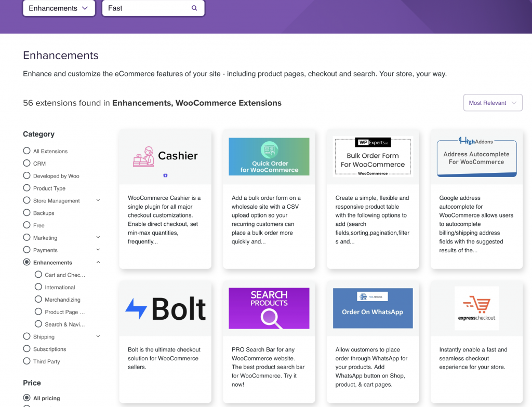This screenshot has height=407, width=532.
Task: Click the Category sidebar heading
Action: point(38,134)
